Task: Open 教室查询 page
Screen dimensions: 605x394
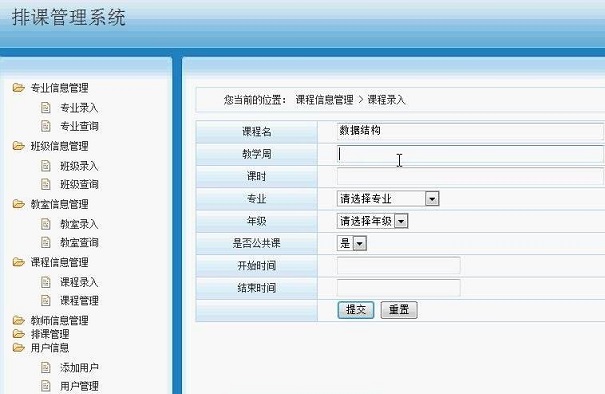Action: (x=79, y=243)
